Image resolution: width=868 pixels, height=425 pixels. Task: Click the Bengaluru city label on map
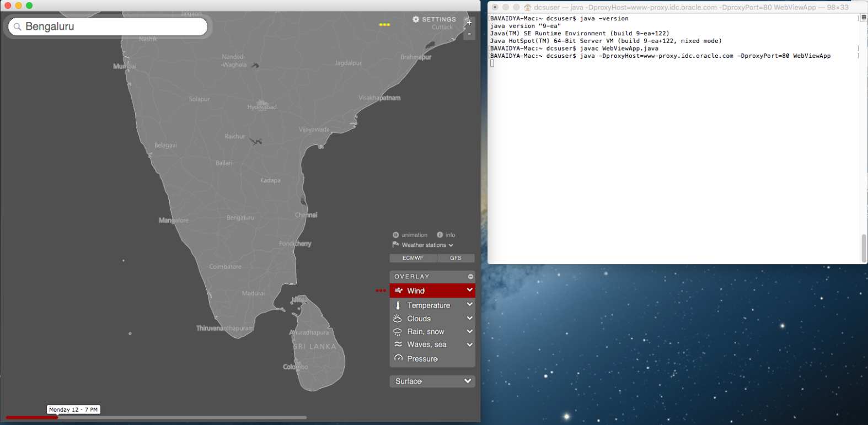click(240, 218)
